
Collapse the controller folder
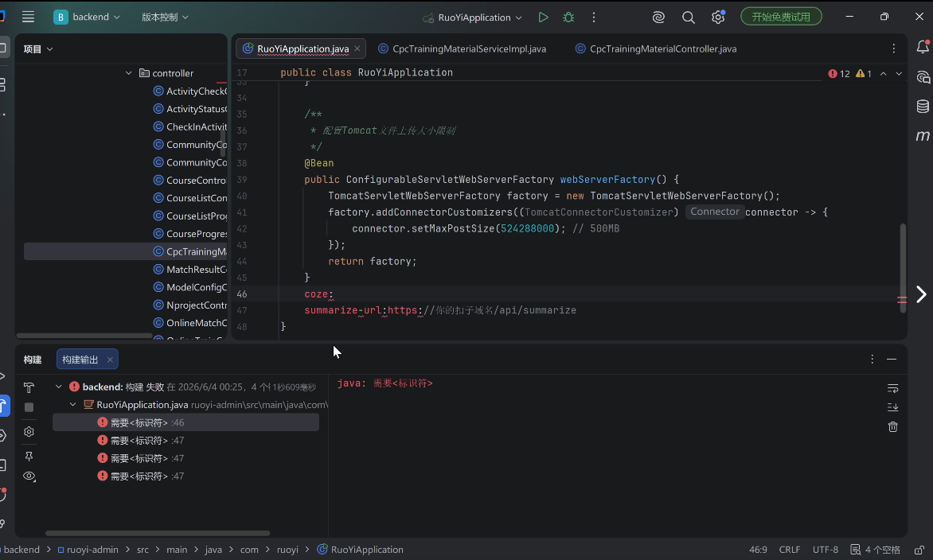click(128, 73)
